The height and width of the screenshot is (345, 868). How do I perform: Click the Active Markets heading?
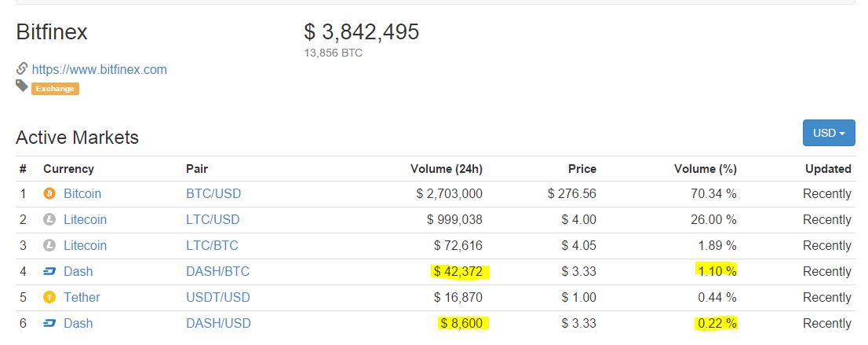click(x=78, y=137)
